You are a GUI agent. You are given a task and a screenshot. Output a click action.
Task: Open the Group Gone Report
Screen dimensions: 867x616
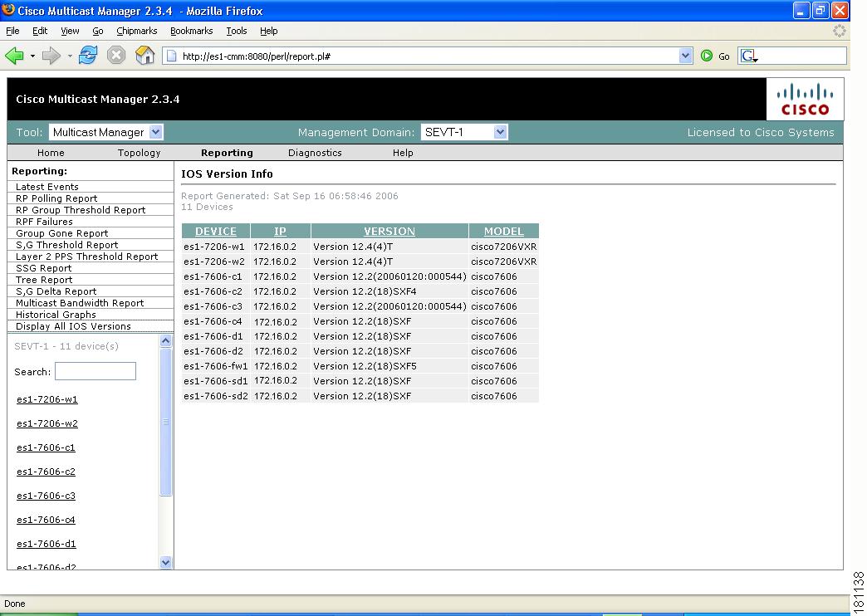pos(62,233)
